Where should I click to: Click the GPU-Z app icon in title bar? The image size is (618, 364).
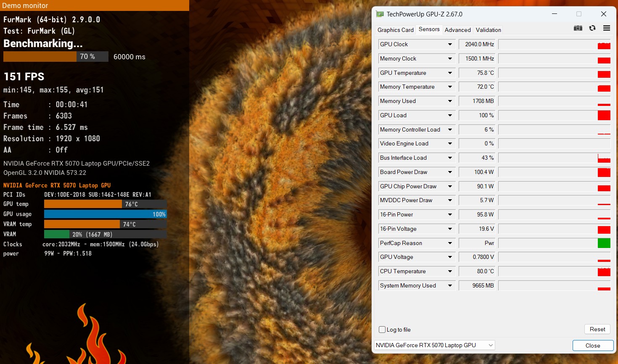click(x=380, y=14)
